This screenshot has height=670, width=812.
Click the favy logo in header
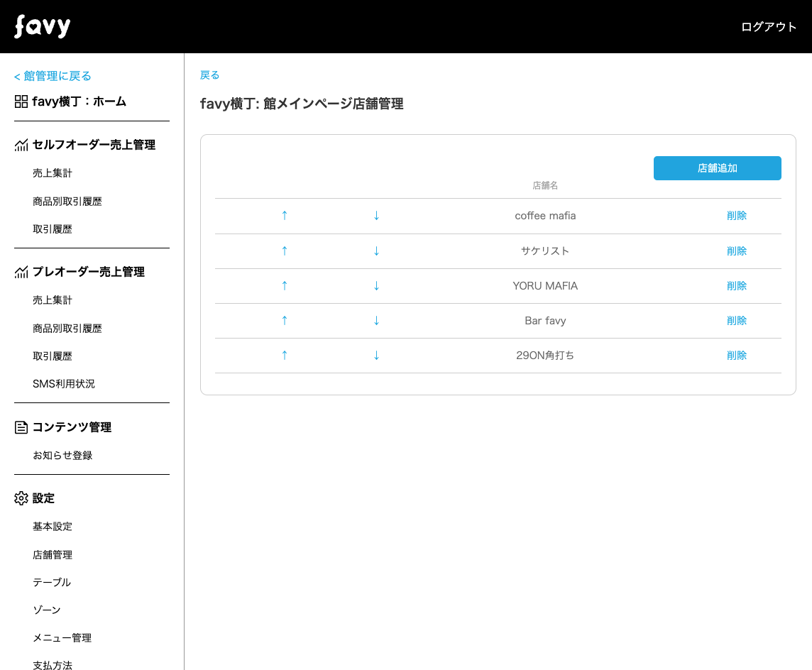pos(43,27)
